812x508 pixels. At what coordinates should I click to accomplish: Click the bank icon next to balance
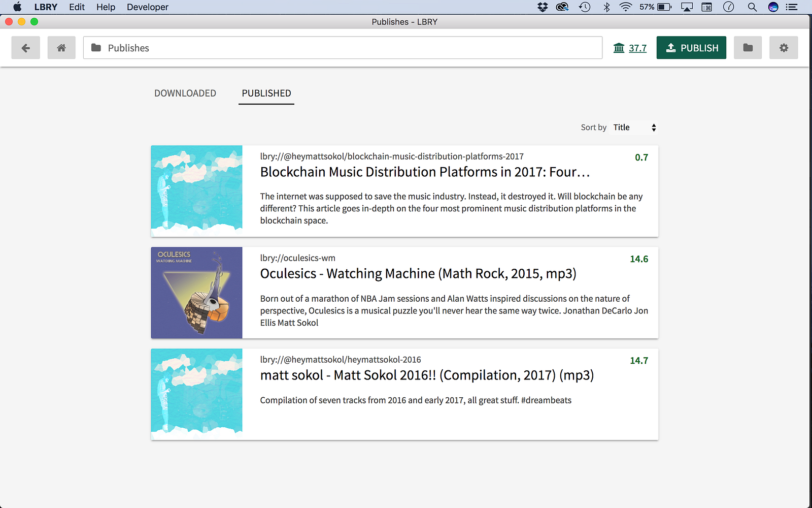coord(619,48)
